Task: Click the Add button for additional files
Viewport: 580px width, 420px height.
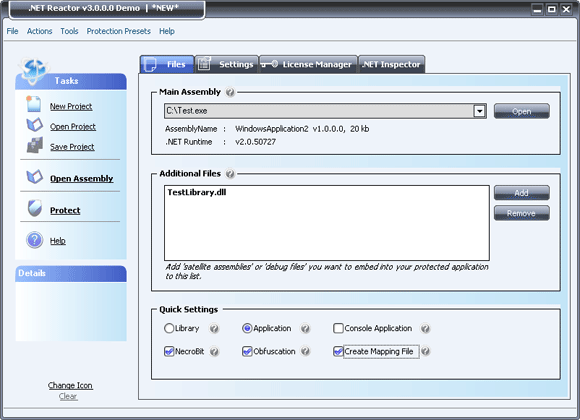Action: point(522,193)
